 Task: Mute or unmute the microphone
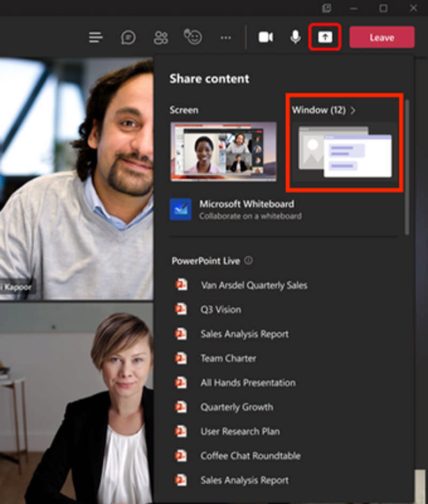295,37
